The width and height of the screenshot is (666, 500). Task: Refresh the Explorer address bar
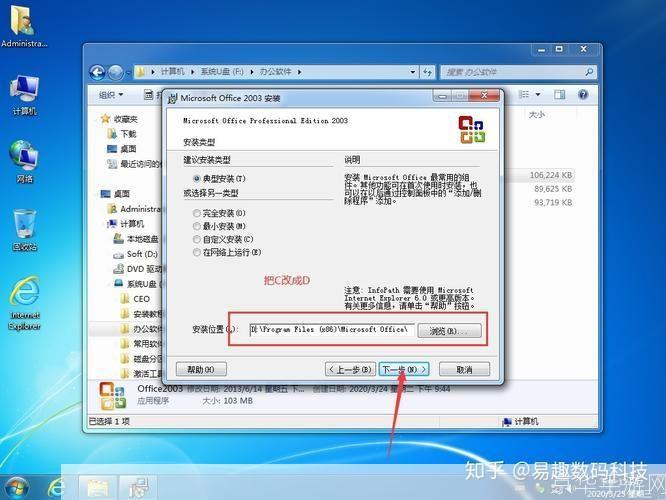427,72
